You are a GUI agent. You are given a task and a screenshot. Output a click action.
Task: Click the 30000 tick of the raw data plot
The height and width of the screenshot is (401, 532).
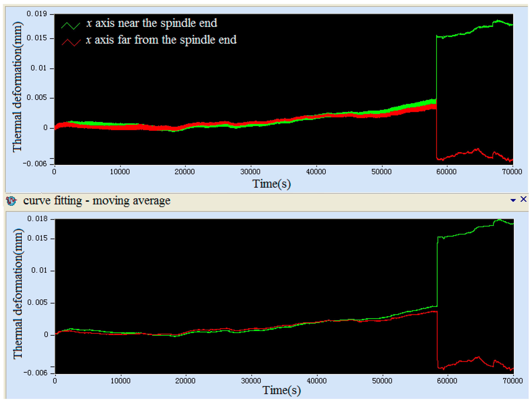point(250,172)
